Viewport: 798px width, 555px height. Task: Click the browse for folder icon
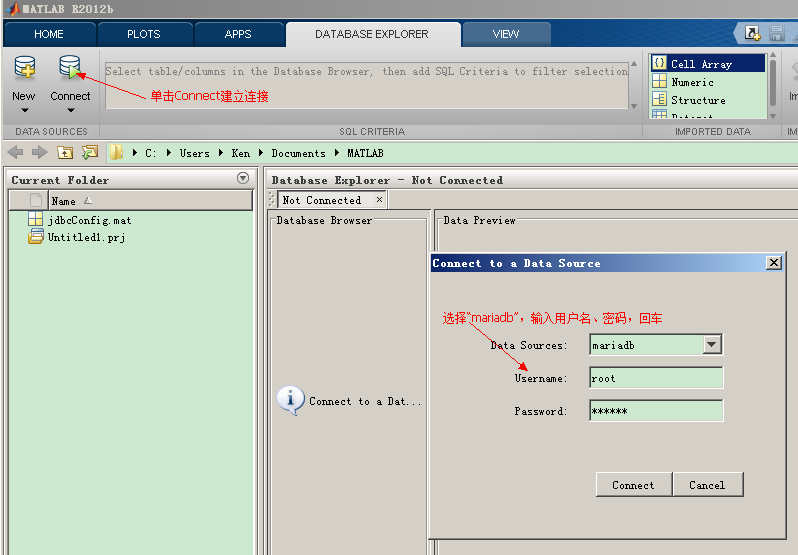click(x=90, y=152)
